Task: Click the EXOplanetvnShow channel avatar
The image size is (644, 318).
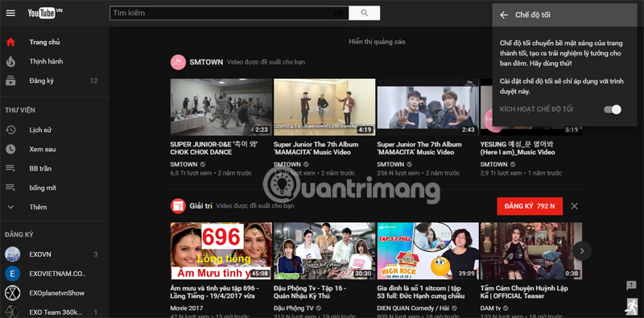Action: pos(12,293)
